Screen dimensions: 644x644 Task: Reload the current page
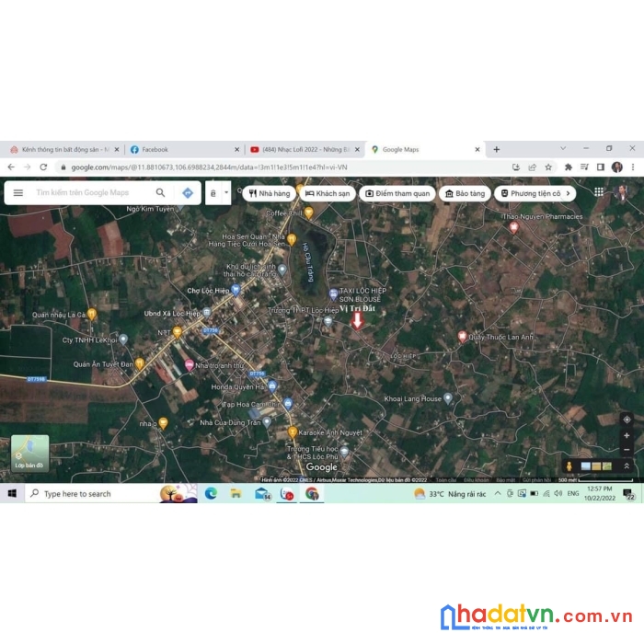(43, 167)
